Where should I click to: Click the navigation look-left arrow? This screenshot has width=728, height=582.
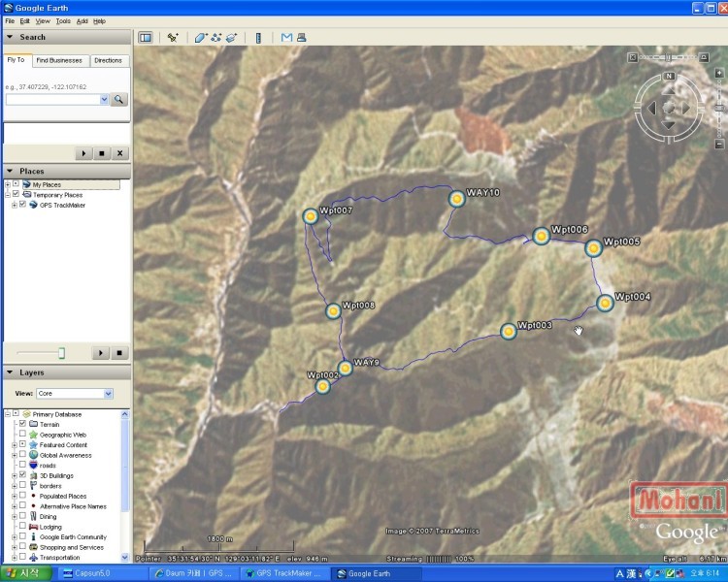click(x=652, y=108)
